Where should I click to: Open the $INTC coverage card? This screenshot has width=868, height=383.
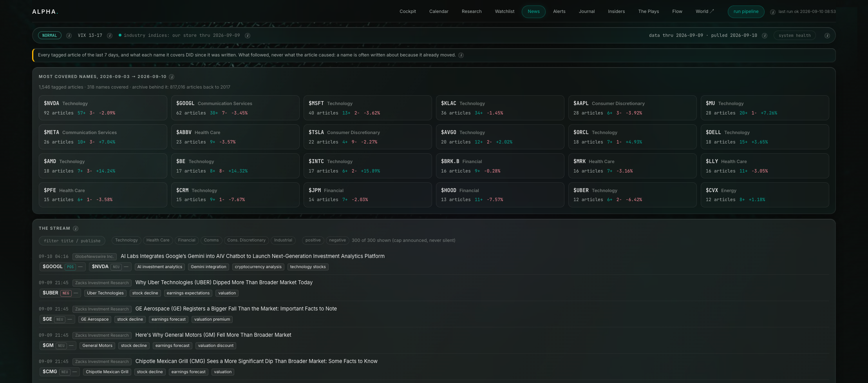368,166
